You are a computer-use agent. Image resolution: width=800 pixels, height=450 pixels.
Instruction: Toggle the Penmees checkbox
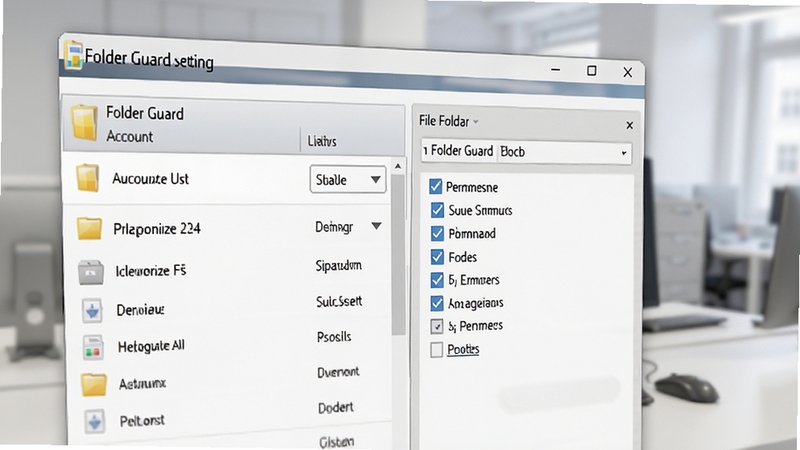tap(437, 326)
